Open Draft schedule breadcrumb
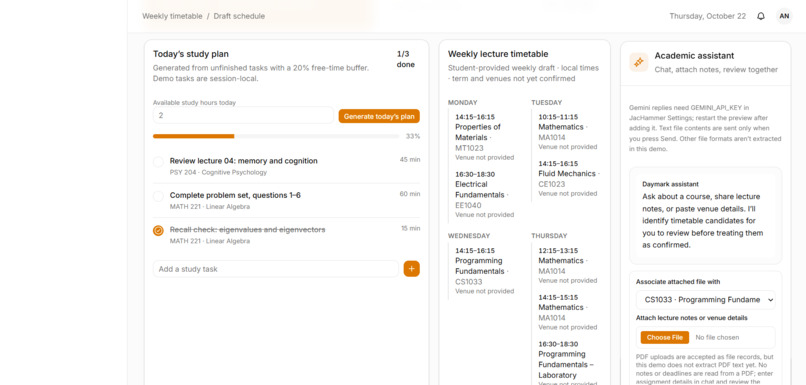Image resolution: width=806 pixels, height=385 pixels. pyautogui.click(x=239, y=16)
